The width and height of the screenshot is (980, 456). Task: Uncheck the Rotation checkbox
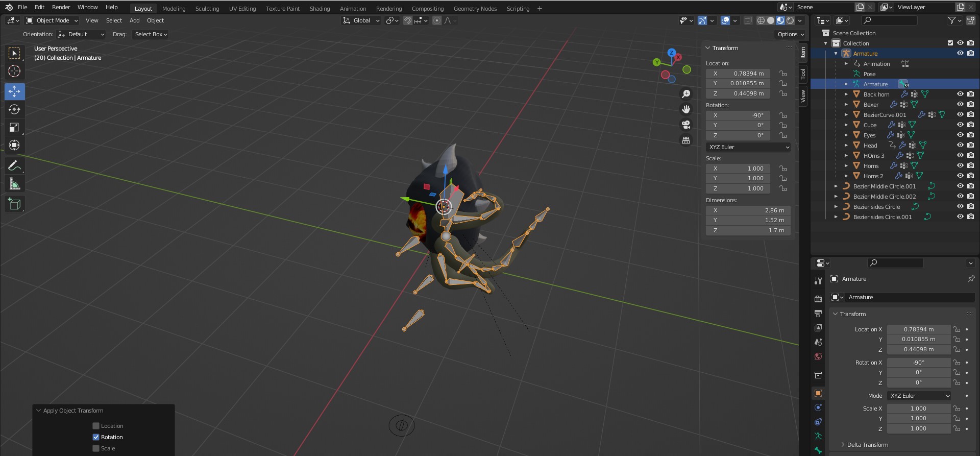coord(95,437)
